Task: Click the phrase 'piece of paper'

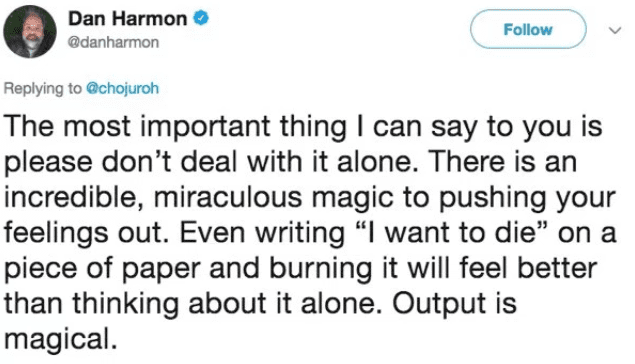Action: coord(102,269)
